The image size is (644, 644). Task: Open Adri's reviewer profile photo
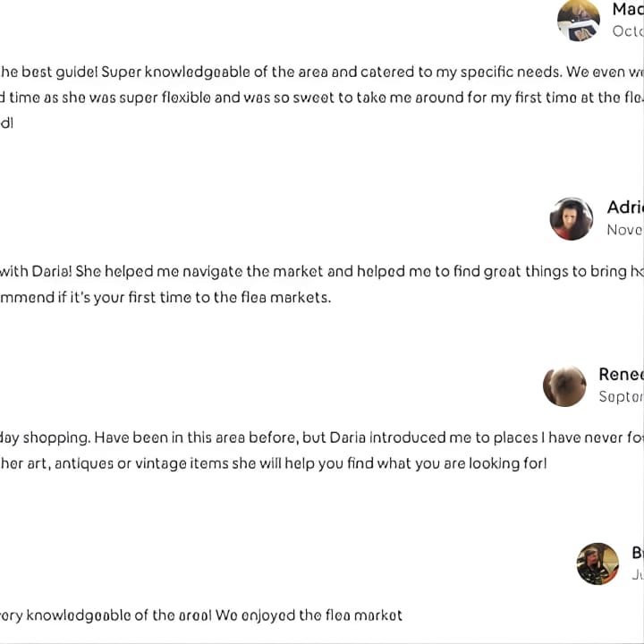point(572,218)
